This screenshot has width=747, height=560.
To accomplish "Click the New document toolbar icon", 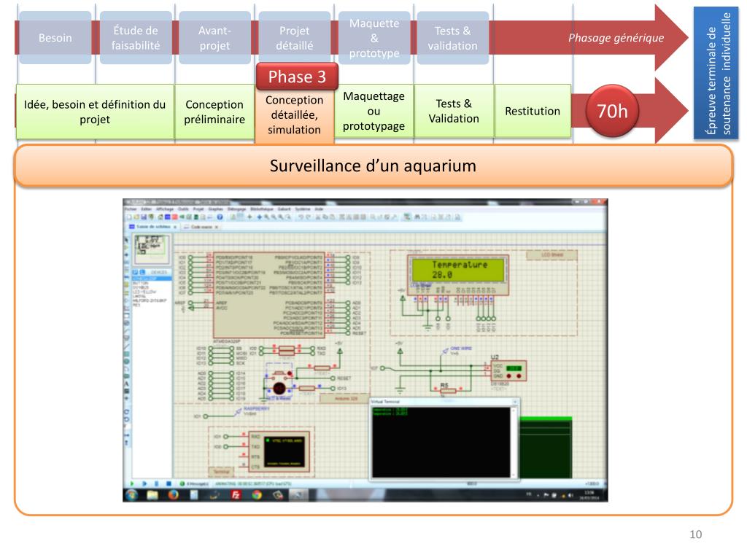I will tap(128, 217).
